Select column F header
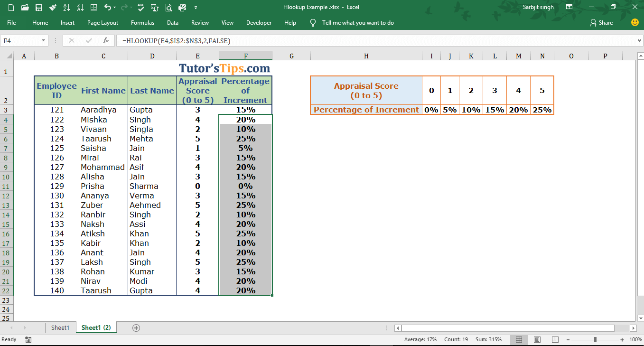Image resolution: width=644 pixels, height=346 pixels. click(245, 56)
